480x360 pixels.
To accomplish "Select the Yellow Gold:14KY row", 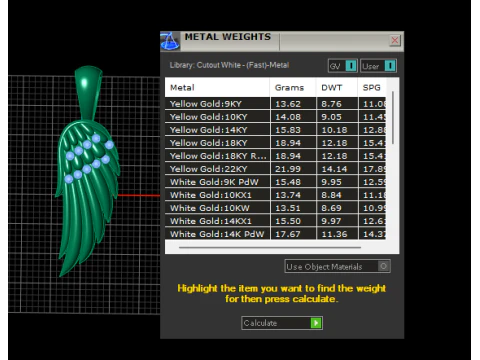I will tap(275, 130).
